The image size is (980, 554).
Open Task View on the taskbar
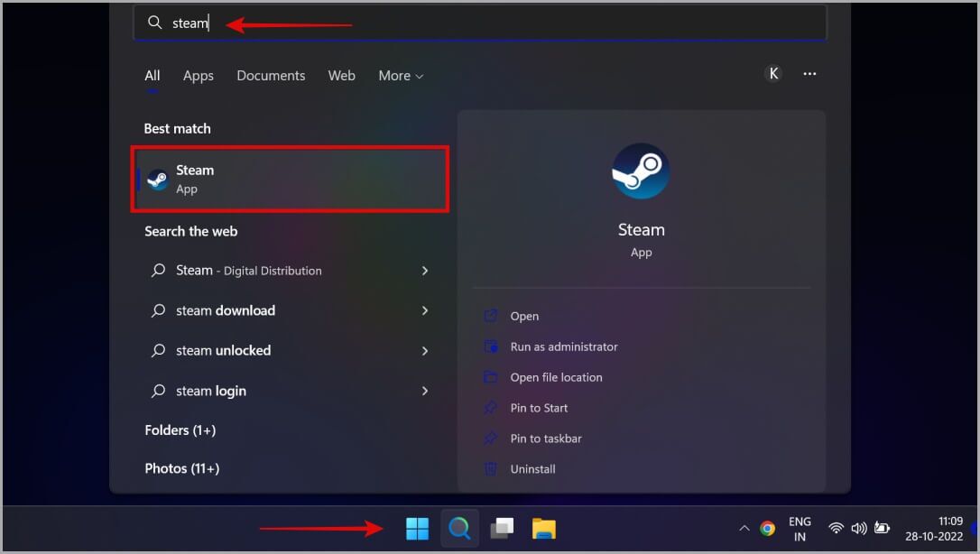click(502, 529)
